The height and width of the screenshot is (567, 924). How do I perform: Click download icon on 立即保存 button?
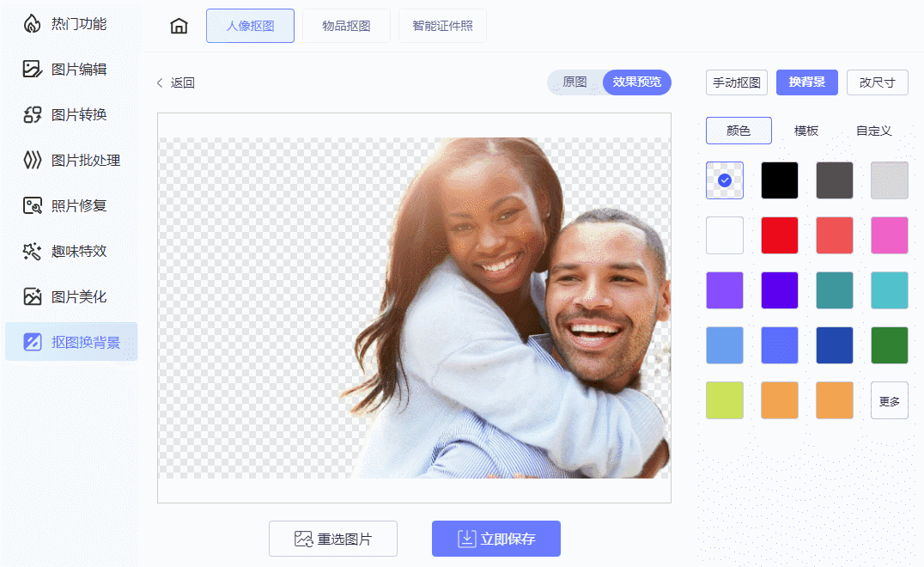click(x=466, y=539)
